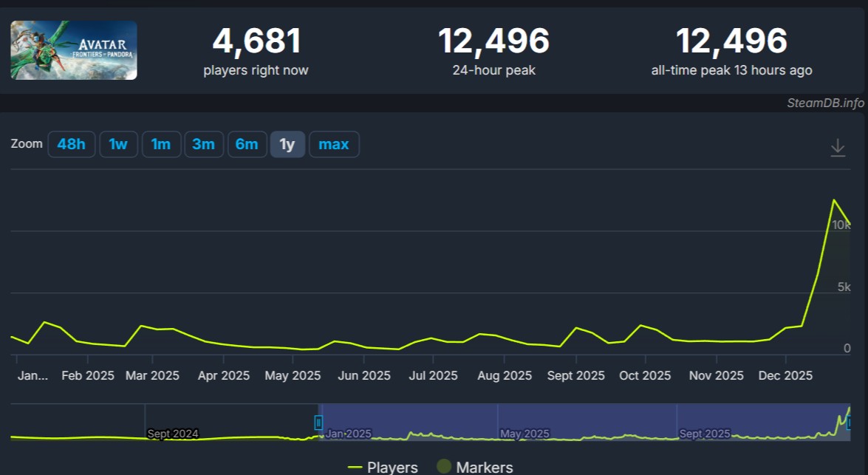Zoom chart to 6m range

click(x=247, y=144)
